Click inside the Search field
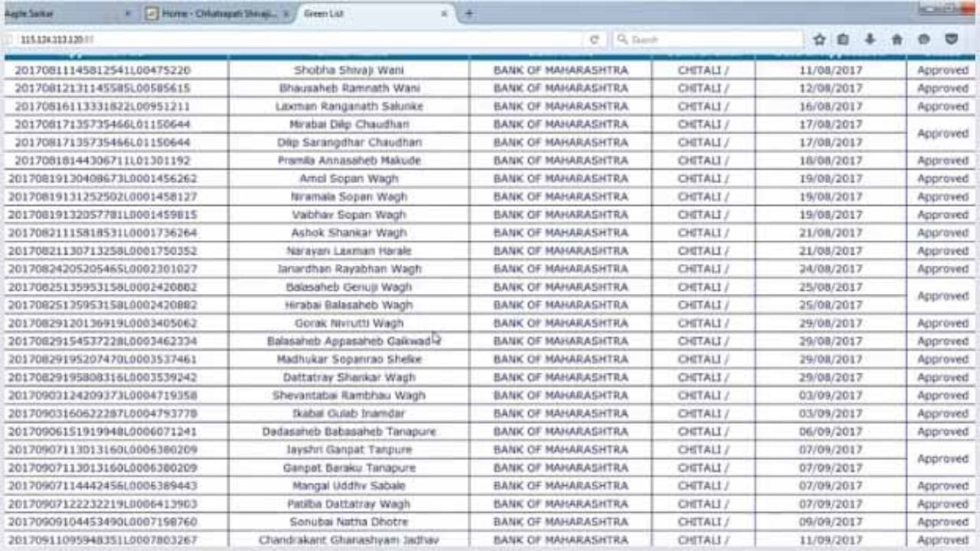The image size is (980, 551). (x=704, y=40)
